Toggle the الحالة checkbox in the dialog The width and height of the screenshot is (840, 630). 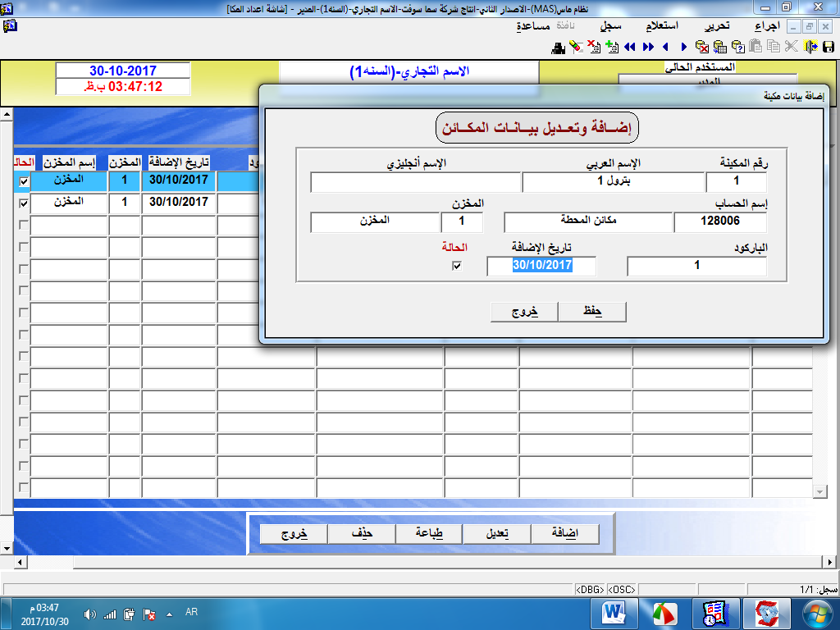click(457, 266)
